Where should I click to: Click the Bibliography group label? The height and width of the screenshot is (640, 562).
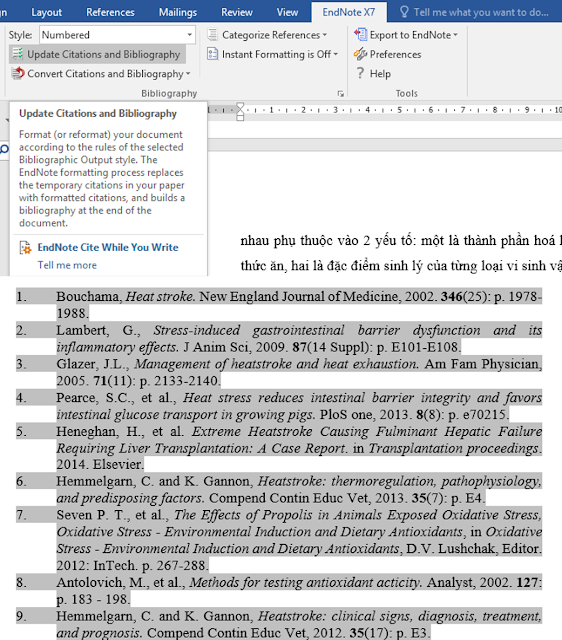169,93
